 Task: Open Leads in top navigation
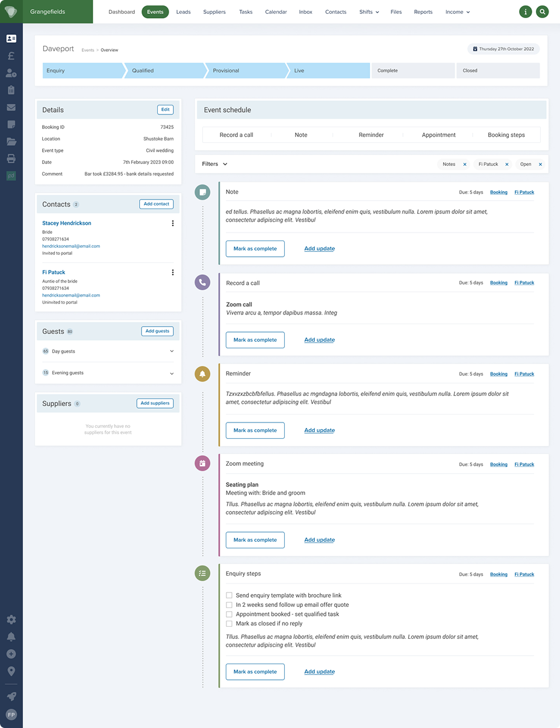tap(184, 12)
